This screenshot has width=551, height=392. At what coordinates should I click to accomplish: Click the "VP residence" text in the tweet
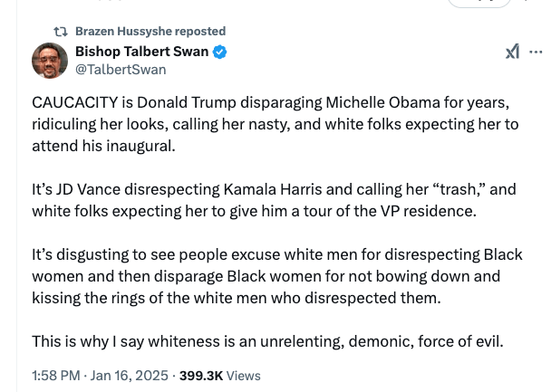pyautogui.click(x=427, y=210)
